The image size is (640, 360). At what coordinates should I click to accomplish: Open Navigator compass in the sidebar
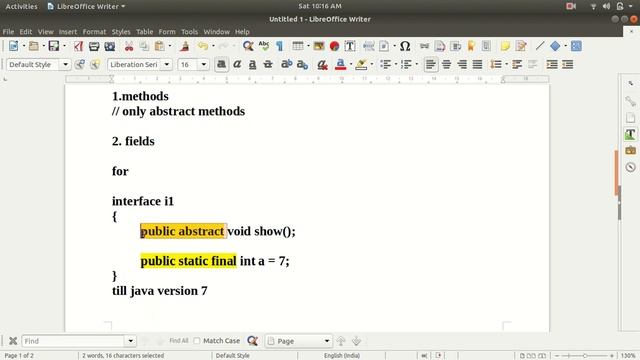(631, 167)
